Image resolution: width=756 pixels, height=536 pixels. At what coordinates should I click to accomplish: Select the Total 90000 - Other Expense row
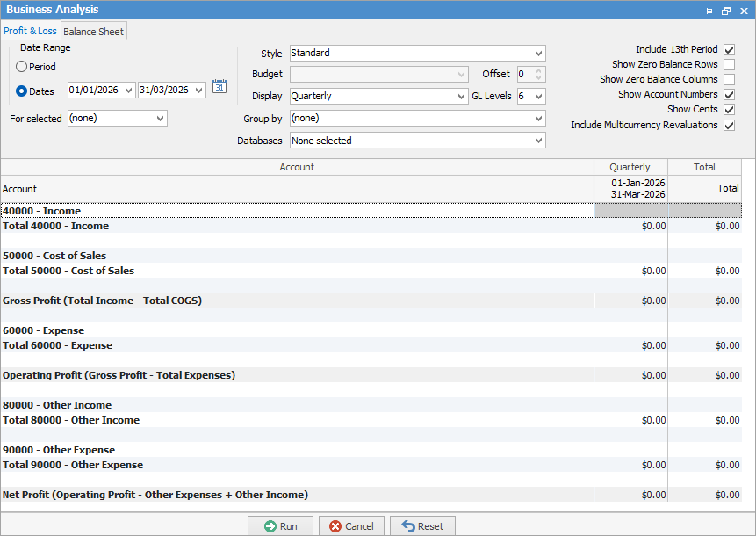pyautogui.click(x=371, y=465)
